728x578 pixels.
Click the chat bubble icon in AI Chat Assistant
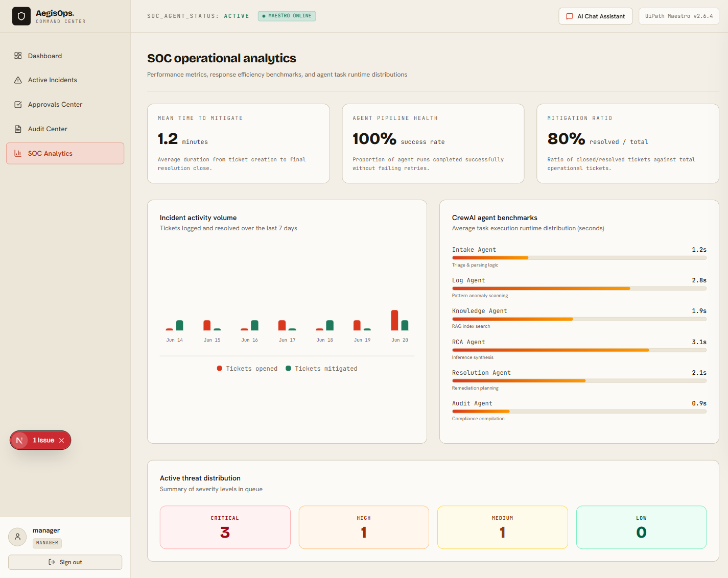(x=570, y=16)
